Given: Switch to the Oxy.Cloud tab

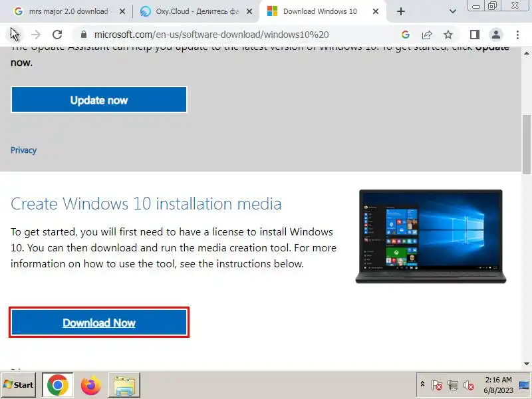Looking at the screenshot, I should point(197,11).
